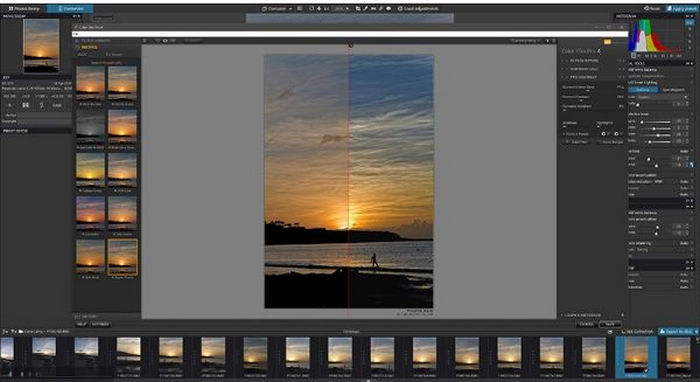
Task: Open the dropdown arrow beside Compare
Action: point(291,8)
